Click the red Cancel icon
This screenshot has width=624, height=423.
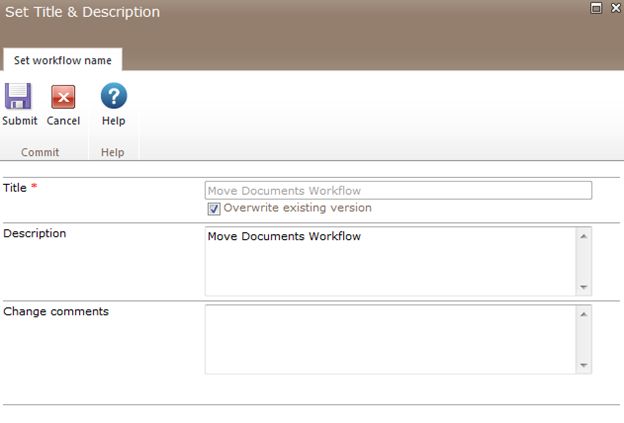(63, 97)
